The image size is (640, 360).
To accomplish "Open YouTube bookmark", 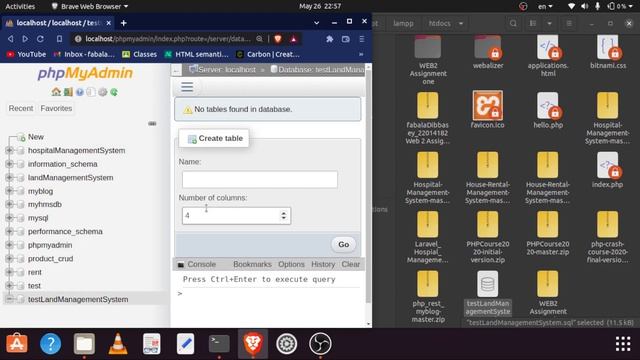I will pos(26,54).
